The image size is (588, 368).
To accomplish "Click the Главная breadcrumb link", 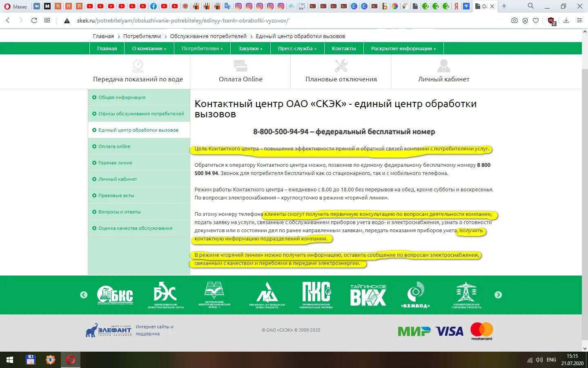I will (x=103, y=36).
